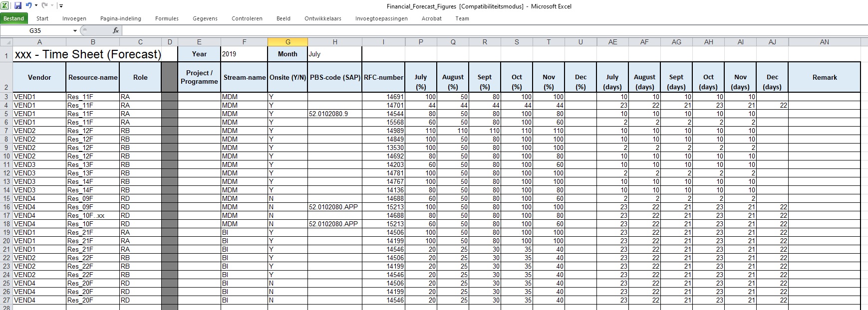
Task: Click the Excel application icon
Action: click(5, 6)
